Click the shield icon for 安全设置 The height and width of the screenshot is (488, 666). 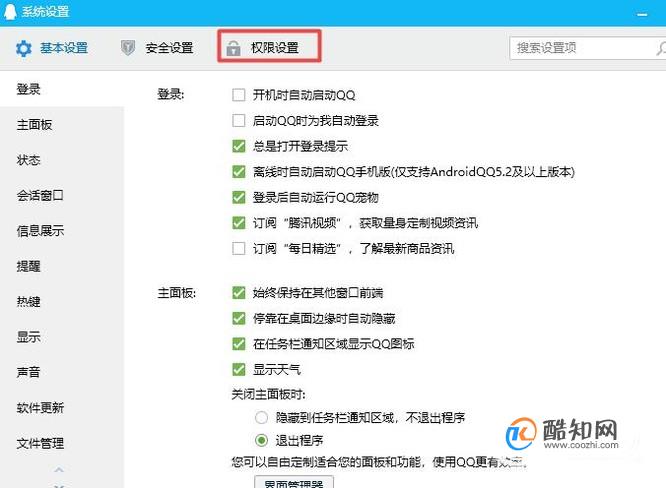[x=128, y=48]
